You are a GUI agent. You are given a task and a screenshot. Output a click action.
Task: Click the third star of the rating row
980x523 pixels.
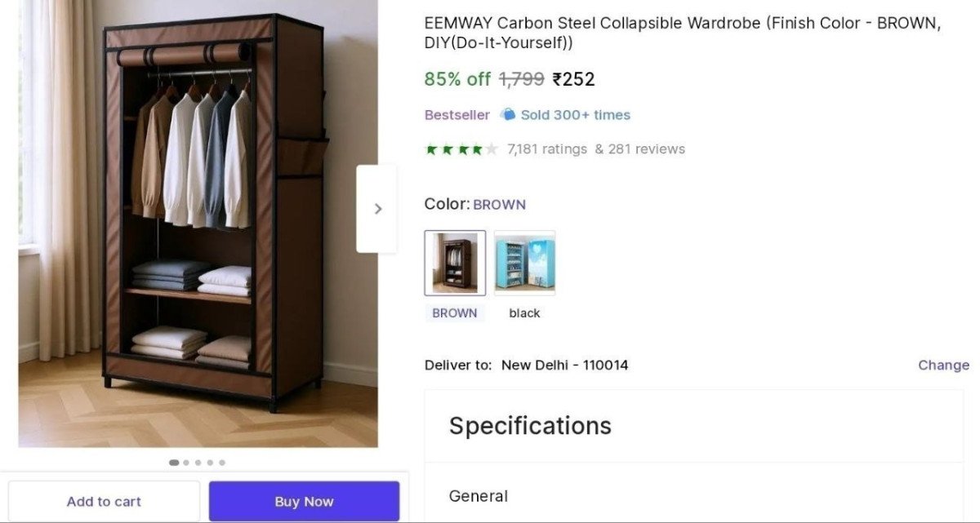click(462, 150)
